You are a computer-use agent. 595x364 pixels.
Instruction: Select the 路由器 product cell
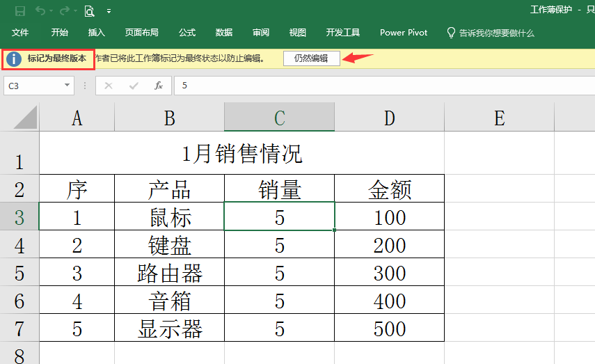click(x=169, y=272)
